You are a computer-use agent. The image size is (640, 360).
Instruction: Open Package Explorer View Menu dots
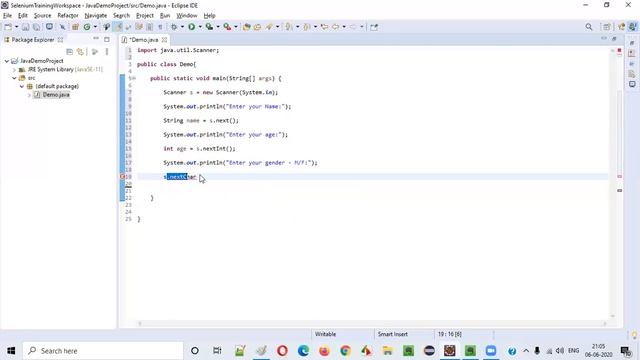click(x=107, y=52)
